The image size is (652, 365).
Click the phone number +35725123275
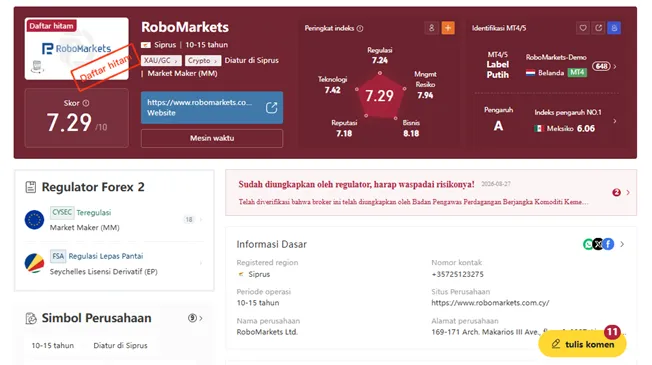click(457, 274)
